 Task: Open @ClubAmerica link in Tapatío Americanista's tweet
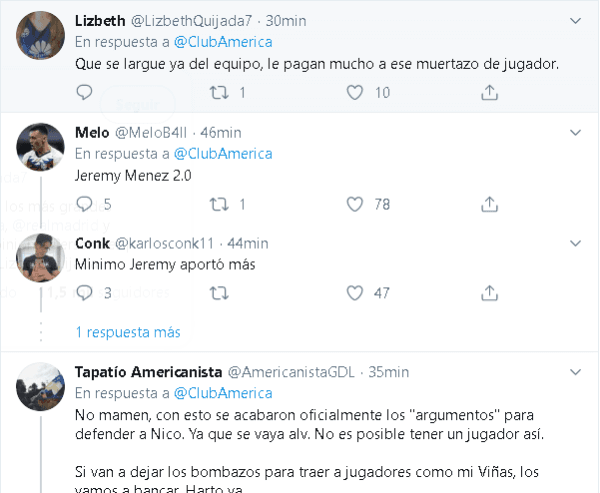223,393
